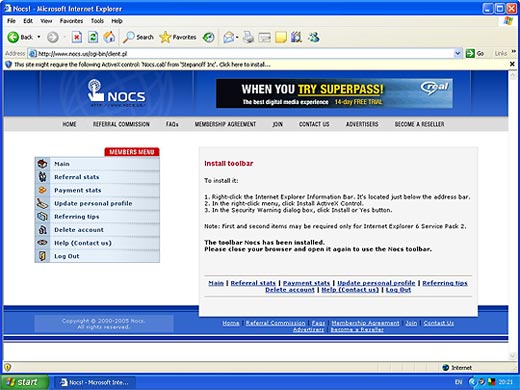Open the History clock icon
Viewport: 520px width, 390px height.
tap(209, 37)
